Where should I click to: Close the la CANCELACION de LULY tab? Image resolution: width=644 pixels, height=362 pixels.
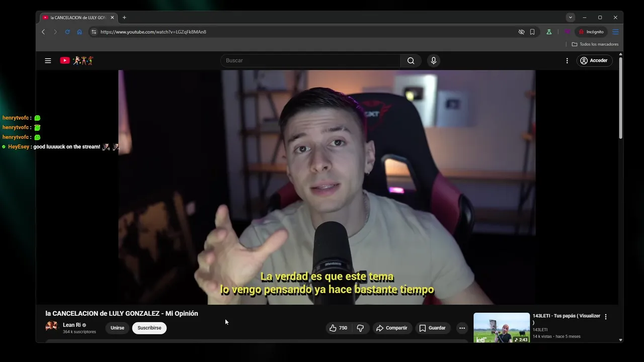112,18
